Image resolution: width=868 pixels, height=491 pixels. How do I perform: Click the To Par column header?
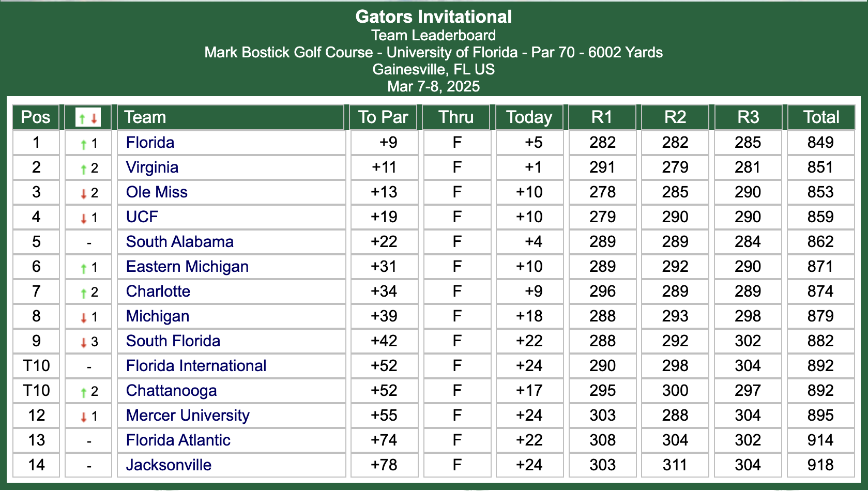click(383, 117)
